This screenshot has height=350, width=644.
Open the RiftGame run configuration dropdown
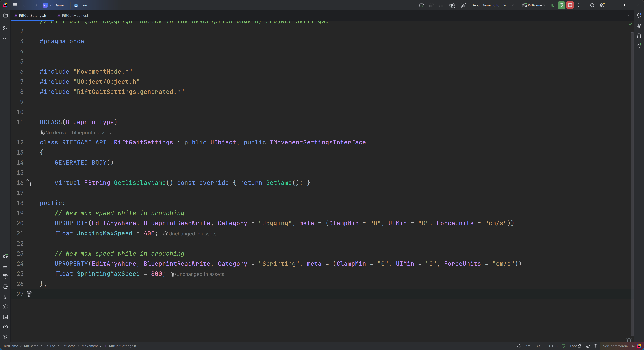(534, 5)
